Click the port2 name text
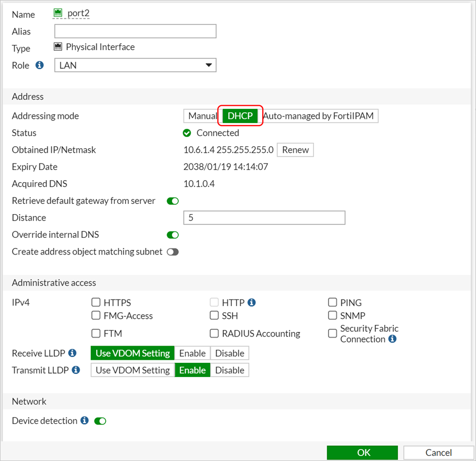This screenshot has height=461, width=476. point(78,13)
